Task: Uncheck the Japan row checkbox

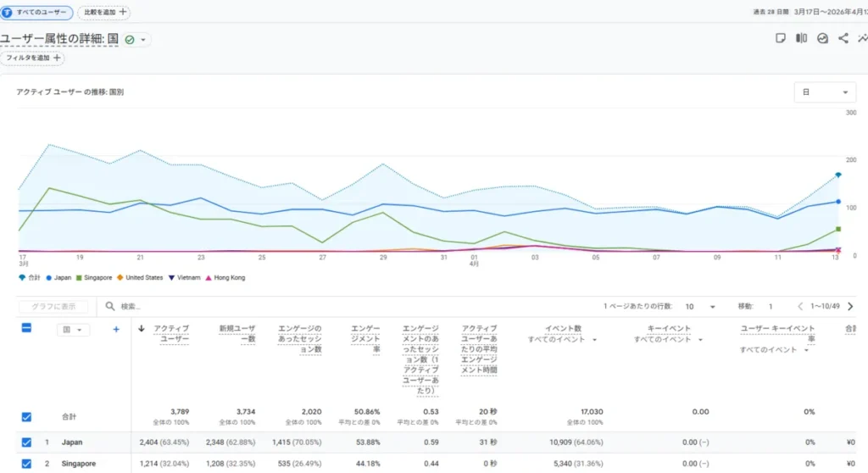Action: pyautogui.click(x=26, y=442)
